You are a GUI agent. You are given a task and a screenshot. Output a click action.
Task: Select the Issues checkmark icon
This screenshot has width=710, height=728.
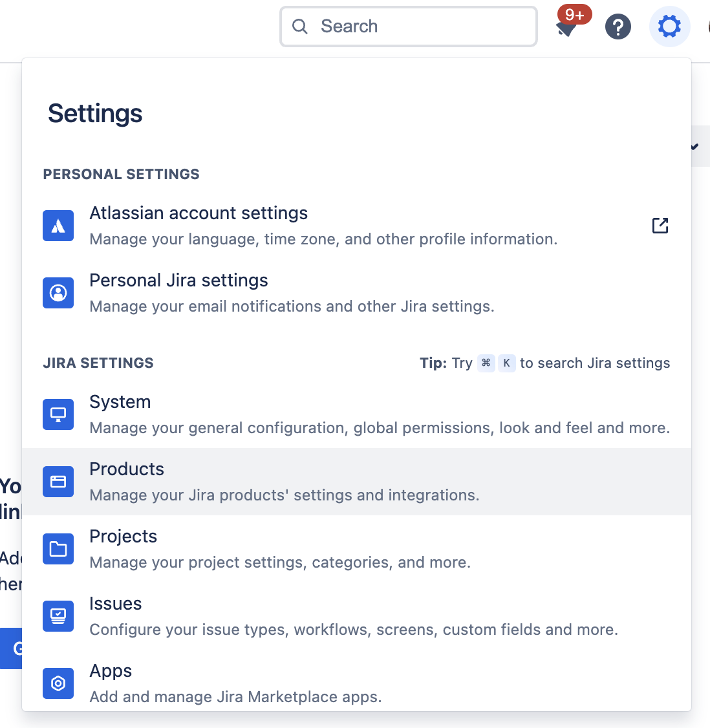58,616
